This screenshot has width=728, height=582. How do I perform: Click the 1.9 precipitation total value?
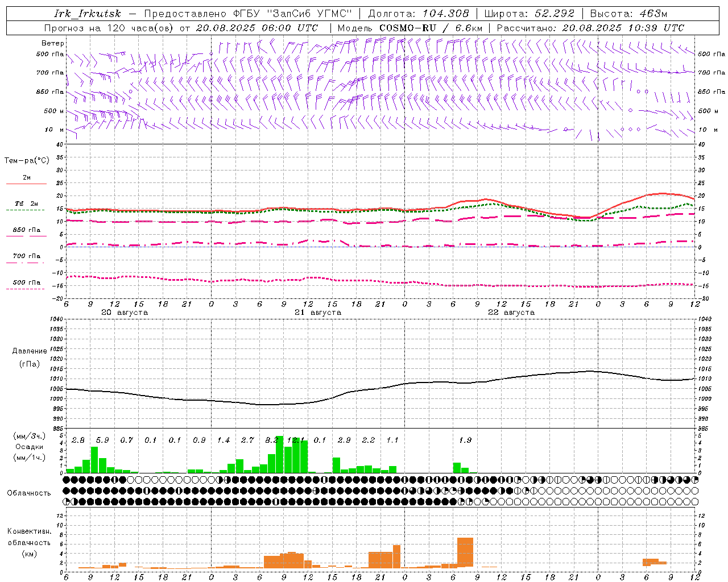click(465, 440)
